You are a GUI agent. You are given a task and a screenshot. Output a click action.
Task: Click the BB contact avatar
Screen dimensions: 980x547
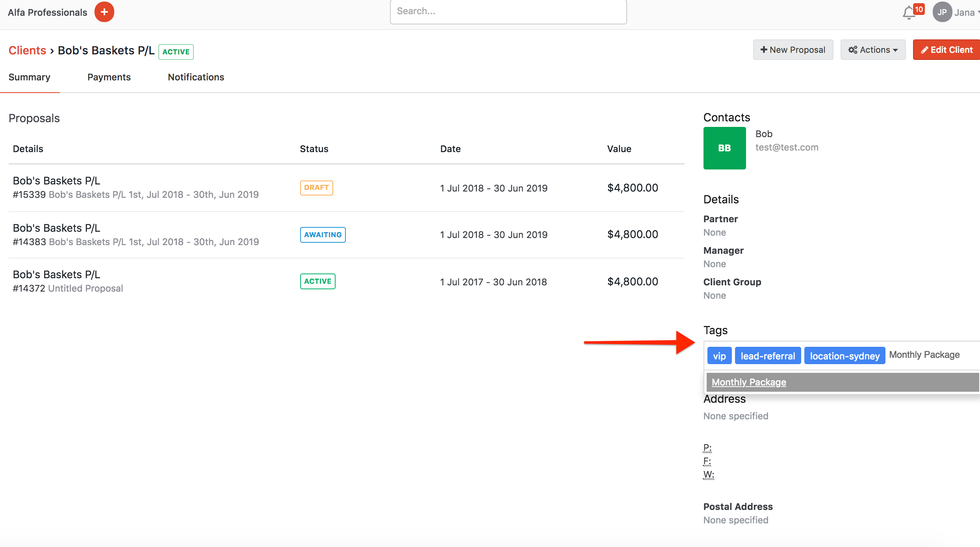pos(724,148)
